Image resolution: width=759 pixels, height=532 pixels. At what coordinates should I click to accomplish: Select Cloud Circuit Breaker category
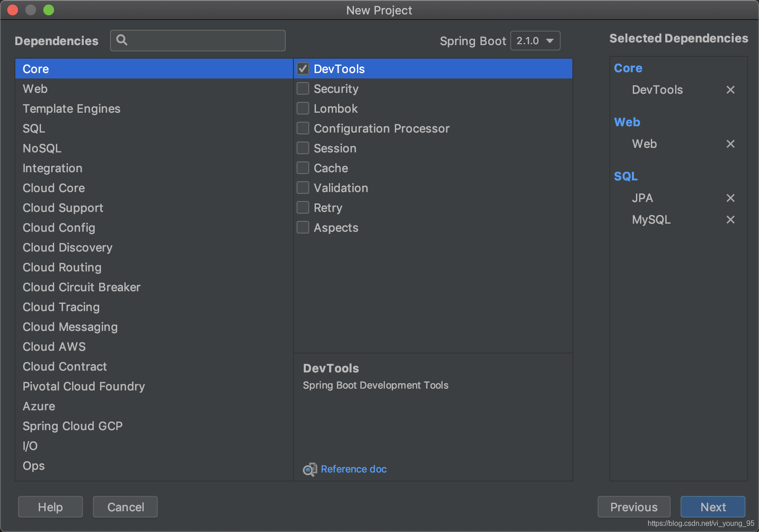154,287
